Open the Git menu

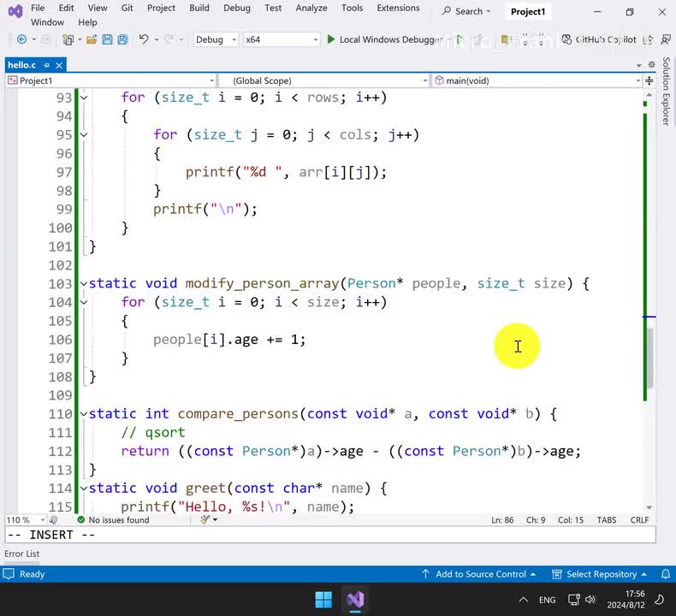pyautogui.click(x=127, y=8)
